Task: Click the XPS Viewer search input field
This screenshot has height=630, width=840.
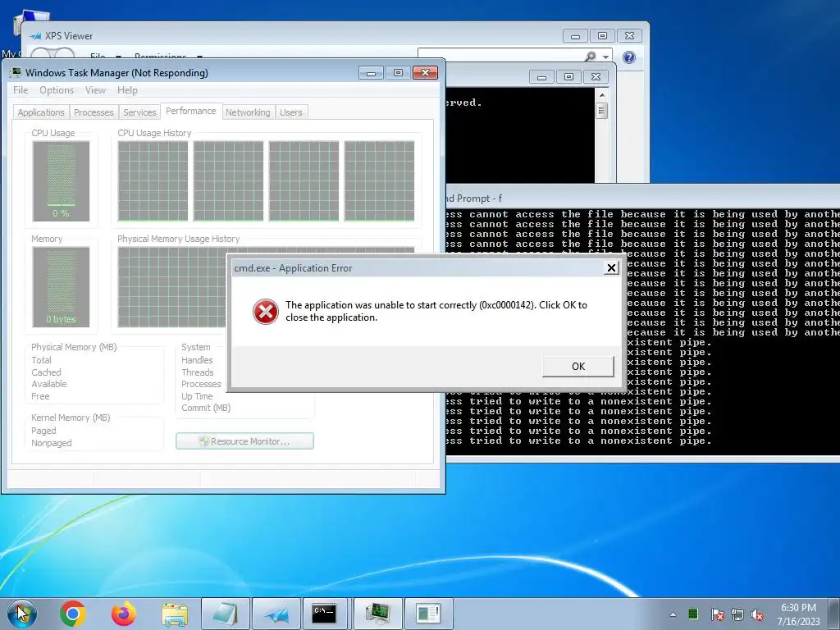Action: (x=500, y=56)
